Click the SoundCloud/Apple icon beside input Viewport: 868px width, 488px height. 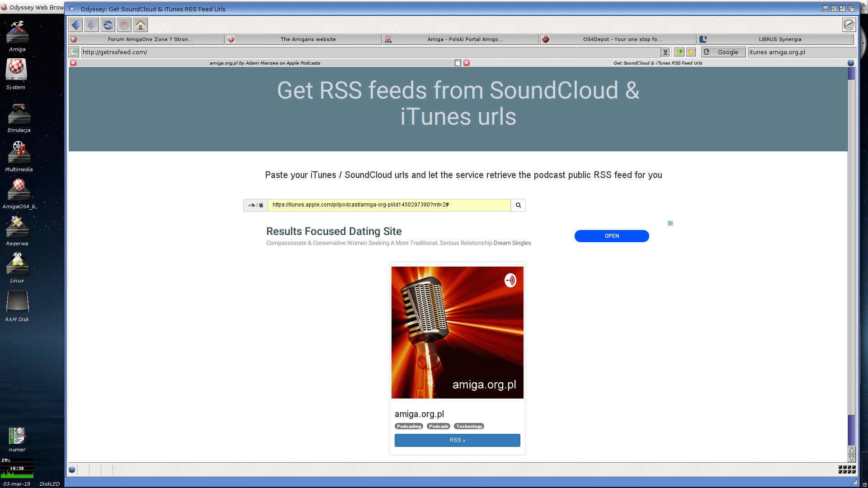pos(255,205)
